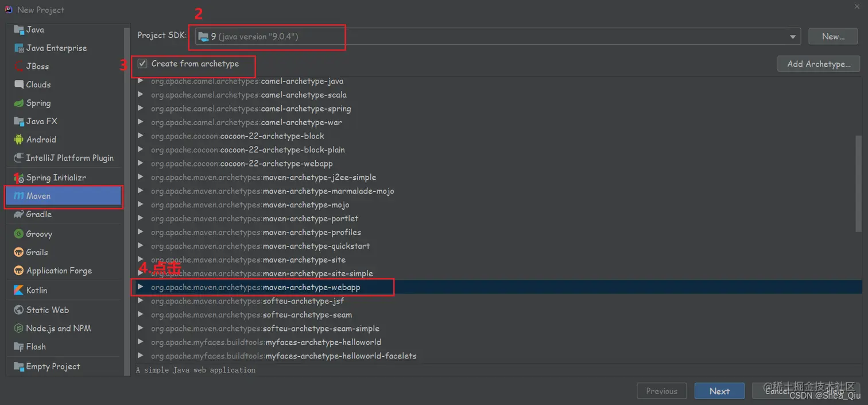Open the Project SDK dropdown arrow
The width and height of the screenshot is (868, 405).
(793, 37)
